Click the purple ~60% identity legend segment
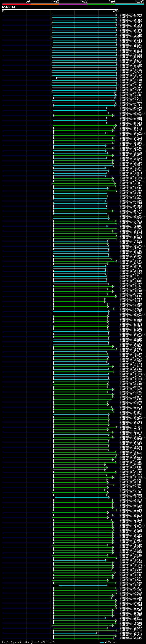The image size is (146, 644). click(73, 4)
